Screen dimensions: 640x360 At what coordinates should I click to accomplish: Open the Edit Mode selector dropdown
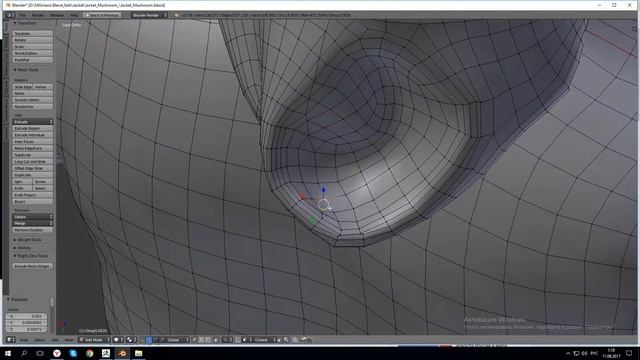(94, 340)
